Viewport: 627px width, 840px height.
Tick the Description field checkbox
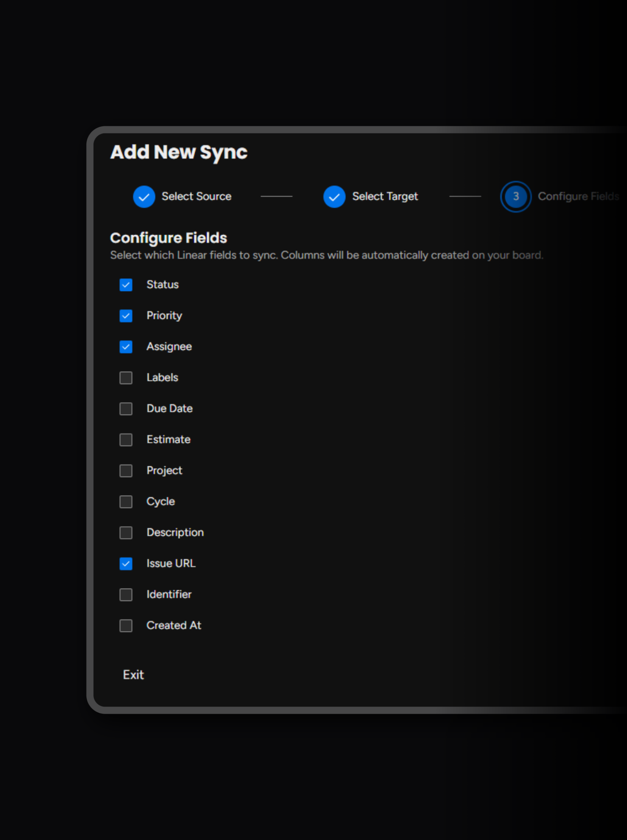(x=126, y=533)
